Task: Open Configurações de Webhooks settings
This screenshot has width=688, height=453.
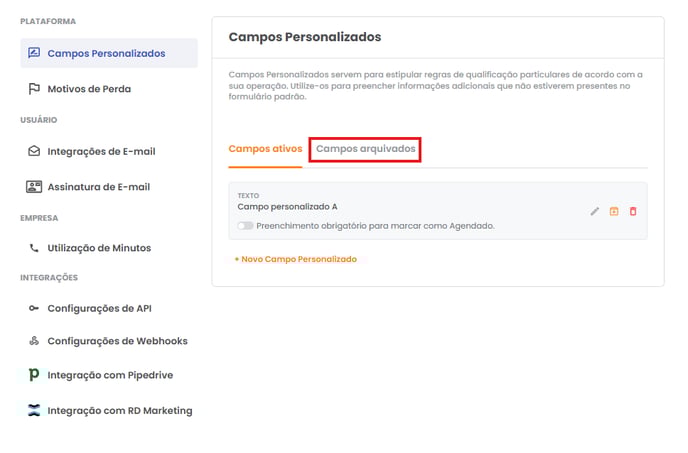Action: 118,341
